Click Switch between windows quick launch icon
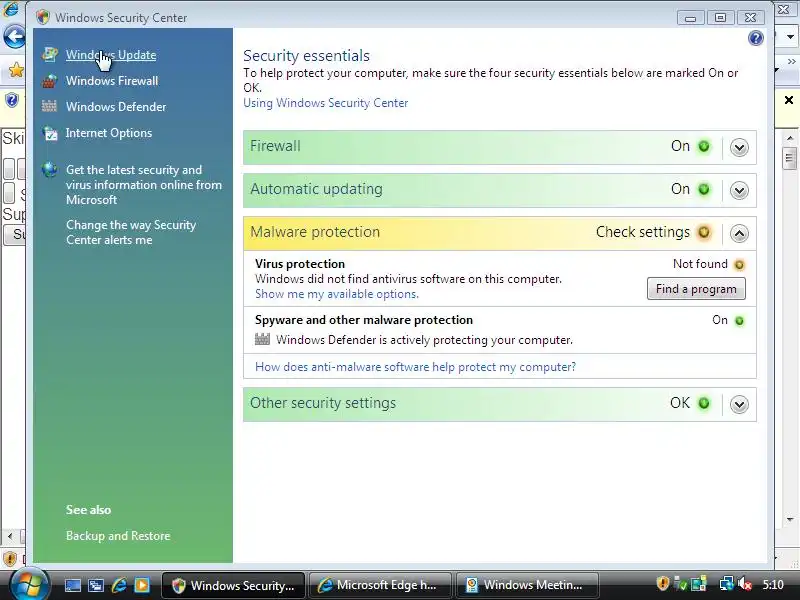 [x=95, y=585]
